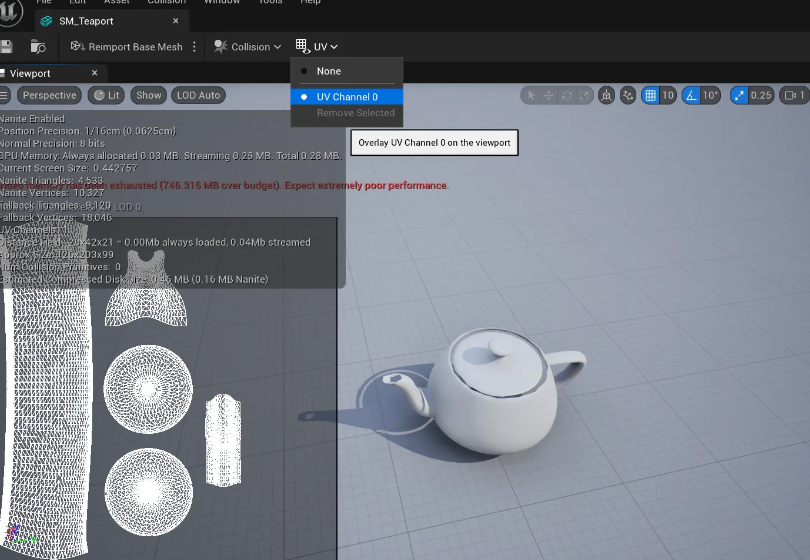Open the LOD Auto dropdown

[x=198, y=95]
